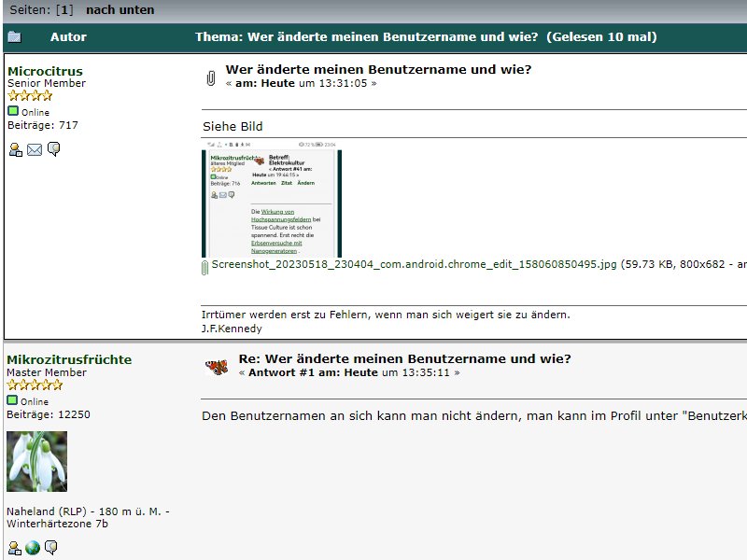Open Mikrozitrusfrüchte's website via the globe icon
This screenshot has width=747, height=560.
coord(34,547)
